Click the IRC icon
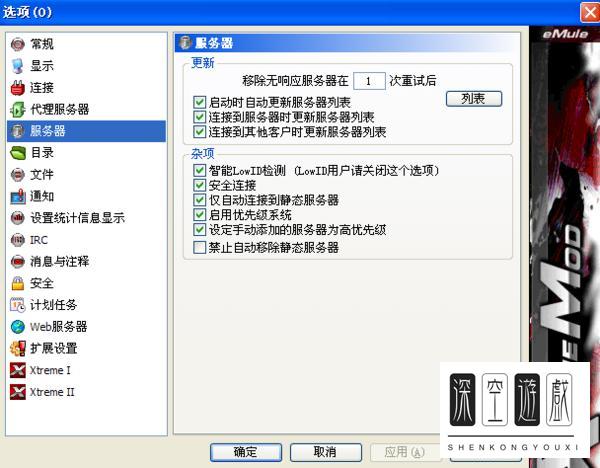600x468 pixels. click(18, 240)
